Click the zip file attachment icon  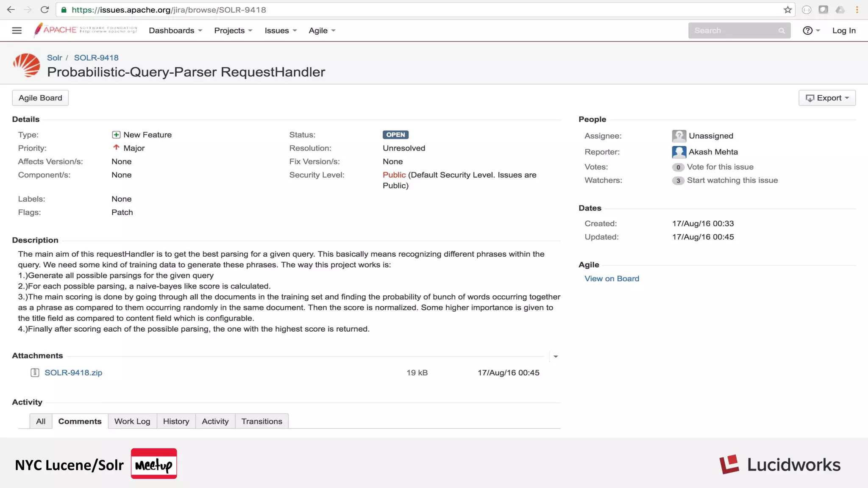point(35,373)
